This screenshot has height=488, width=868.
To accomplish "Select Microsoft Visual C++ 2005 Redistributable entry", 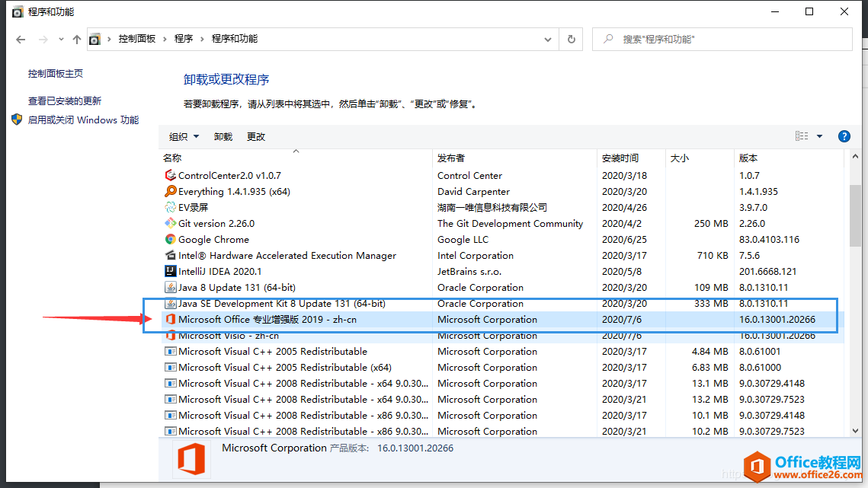I will coord(273,351).
